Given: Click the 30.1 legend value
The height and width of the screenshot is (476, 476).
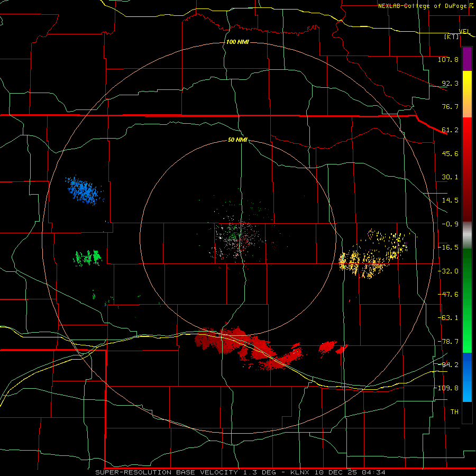Looking at the screenshot, I should click(450, 177).
